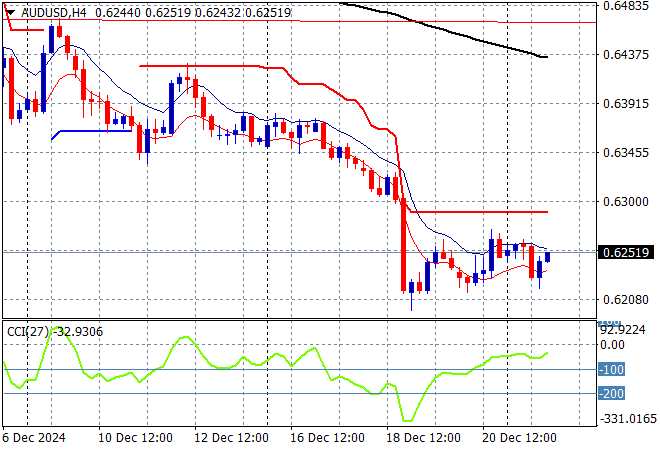This screenshot has height=450, width=660.
Task: Click the 0.63000 price scale value
Action: point(626,202)
